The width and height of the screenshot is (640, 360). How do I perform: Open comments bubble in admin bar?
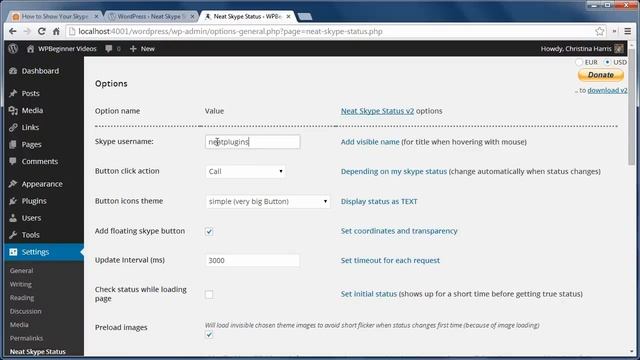coord(109,49)
